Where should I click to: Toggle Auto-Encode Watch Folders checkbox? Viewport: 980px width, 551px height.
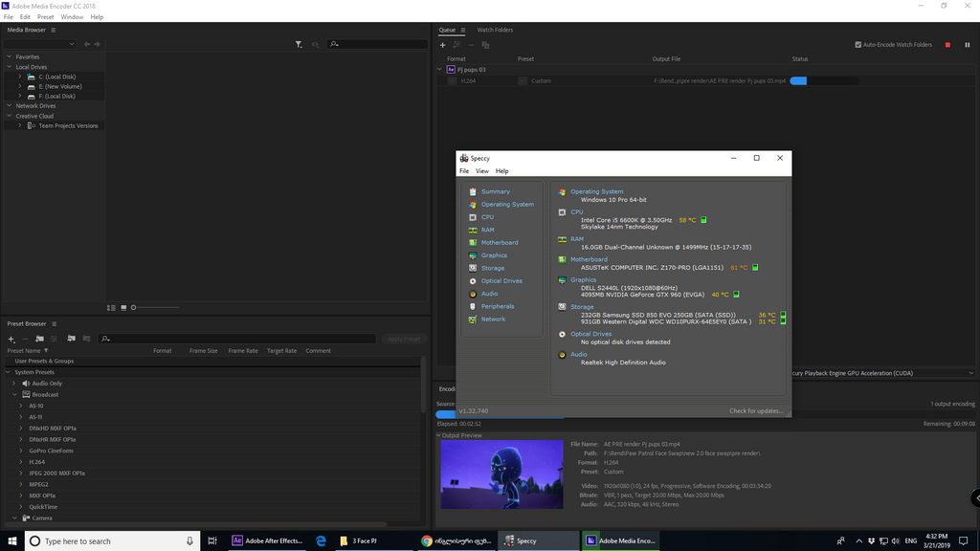(857, 45)
